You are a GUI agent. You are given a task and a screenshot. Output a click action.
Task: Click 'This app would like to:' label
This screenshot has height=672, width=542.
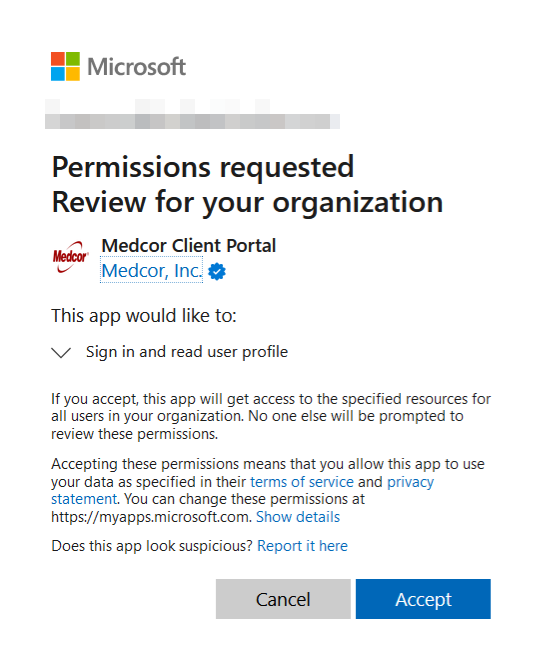pyautogui.click(x=144, y=316)
